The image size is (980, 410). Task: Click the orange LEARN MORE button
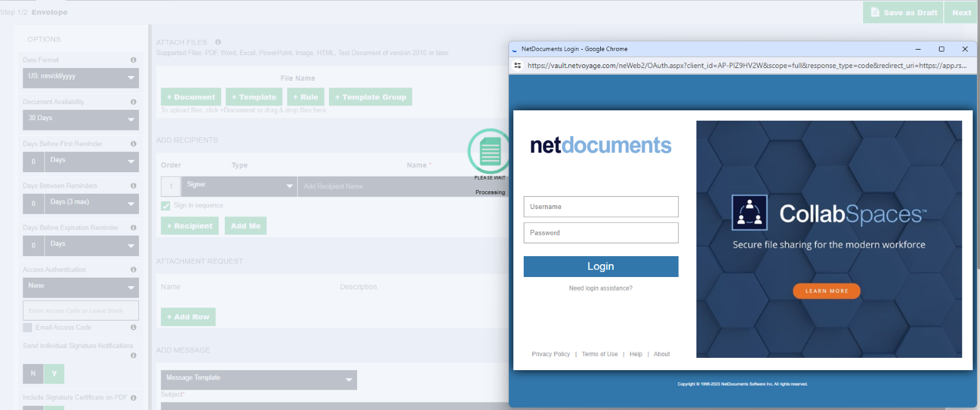(826, 291)
